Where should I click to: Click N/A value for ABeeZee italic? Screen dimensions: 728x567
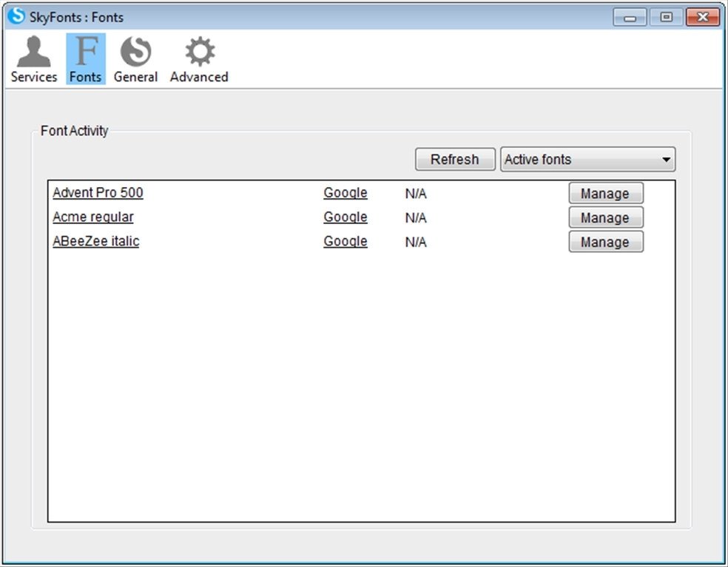pyautogui.click(x=416, y=242)
